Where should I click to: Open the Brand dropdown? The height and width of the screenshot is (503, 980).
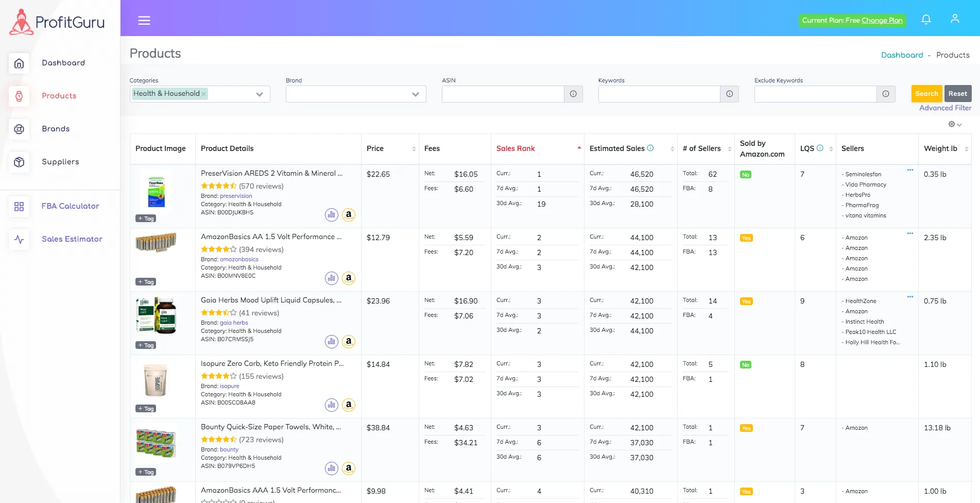coord(415,94)
